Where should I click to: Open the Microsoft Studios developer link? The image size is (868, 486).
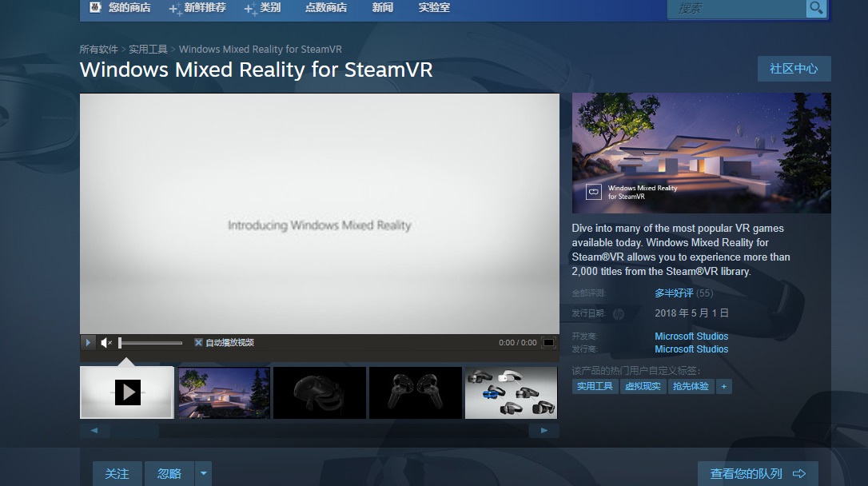(x=691, y=337)
